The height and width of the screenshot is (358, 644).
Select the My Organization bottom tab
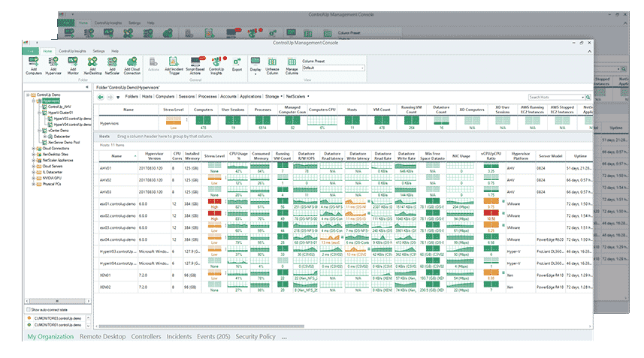tap(50, 336)
